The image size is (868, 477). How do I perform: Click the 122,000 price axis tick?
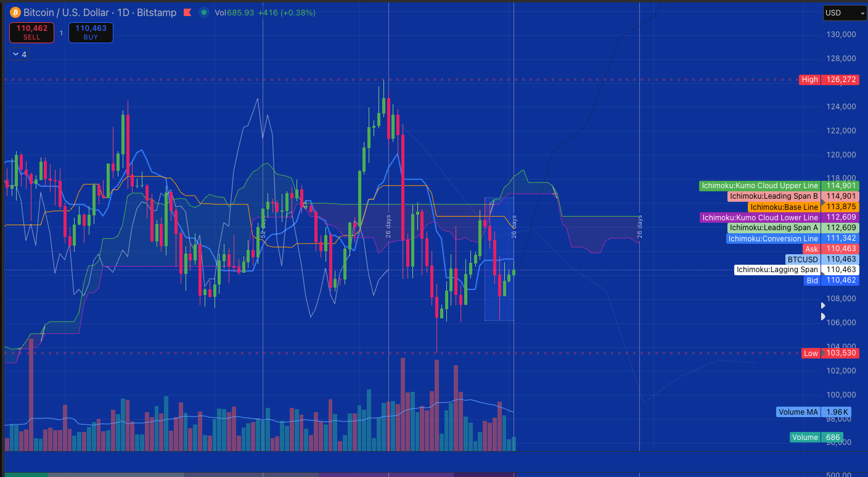click(x=841, y=131)
